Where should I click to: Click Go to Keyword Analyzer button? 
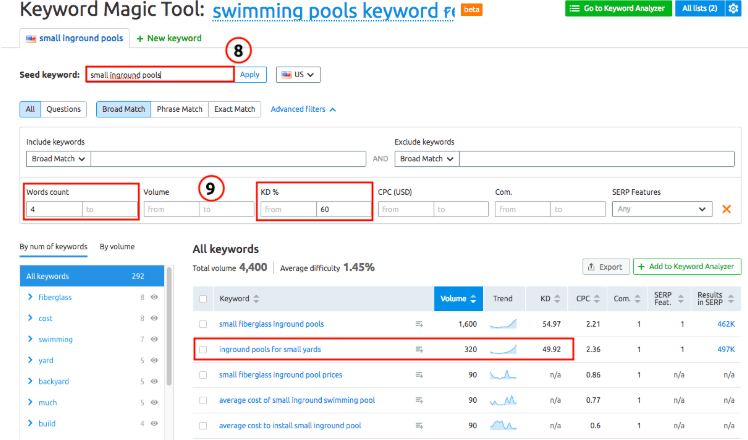618,9
